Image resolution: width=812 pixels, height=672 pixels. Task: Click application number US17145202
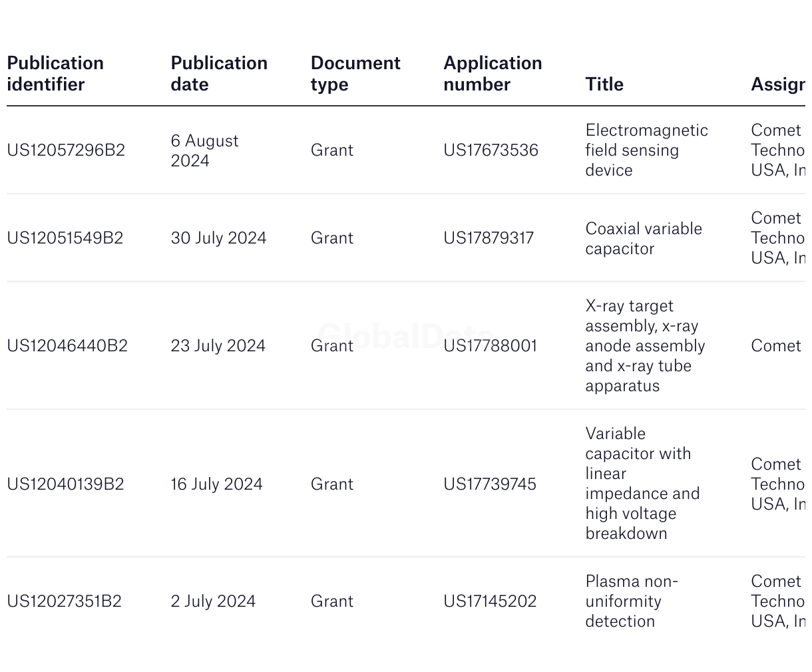[x=490, y=601]
